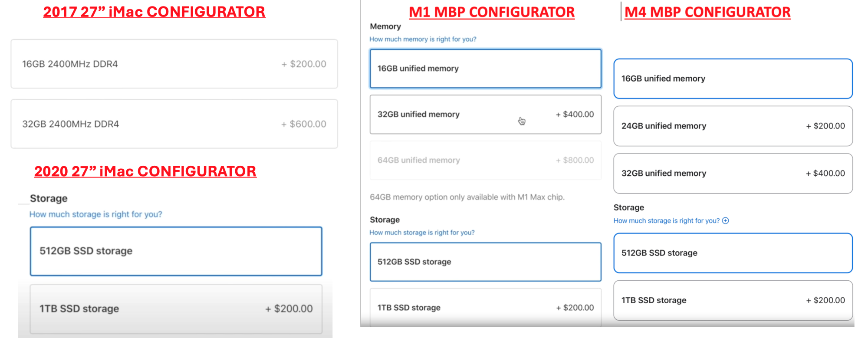Open M4 'How much storage is right for you?' link

[666, 221]
